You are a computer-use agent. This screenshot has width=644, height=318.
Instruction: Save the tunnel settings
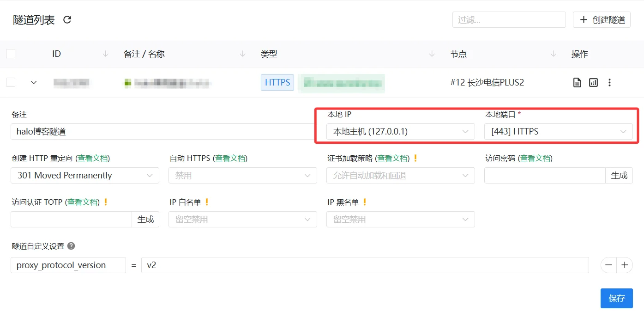point(616,298)
